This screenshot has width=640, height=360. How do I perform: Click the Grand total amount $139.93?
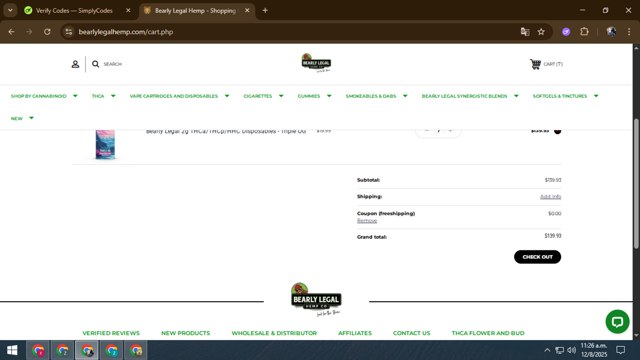point(553,236)
